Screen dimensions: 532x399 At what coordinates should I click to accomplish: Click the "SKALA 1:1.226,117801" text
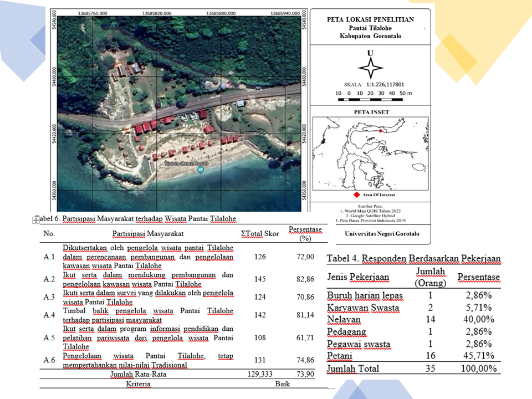[374, 84]
